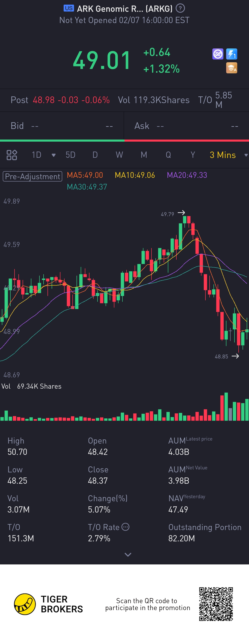Open the chart layout grid icon

click(x=12, y=155)
